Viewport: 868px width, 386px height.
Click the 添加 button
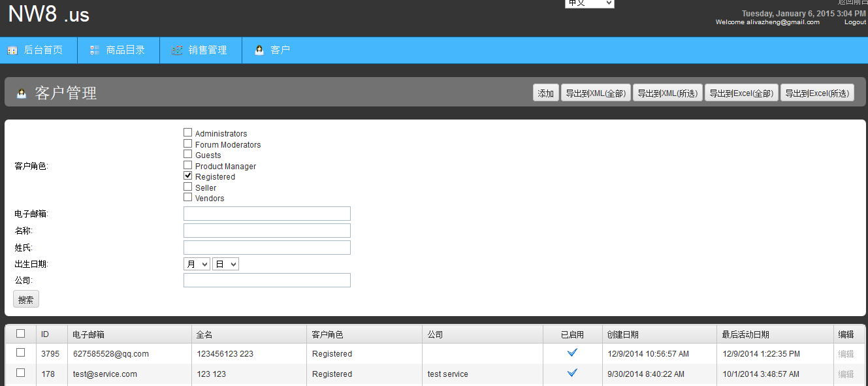click(x=545, y=93)
